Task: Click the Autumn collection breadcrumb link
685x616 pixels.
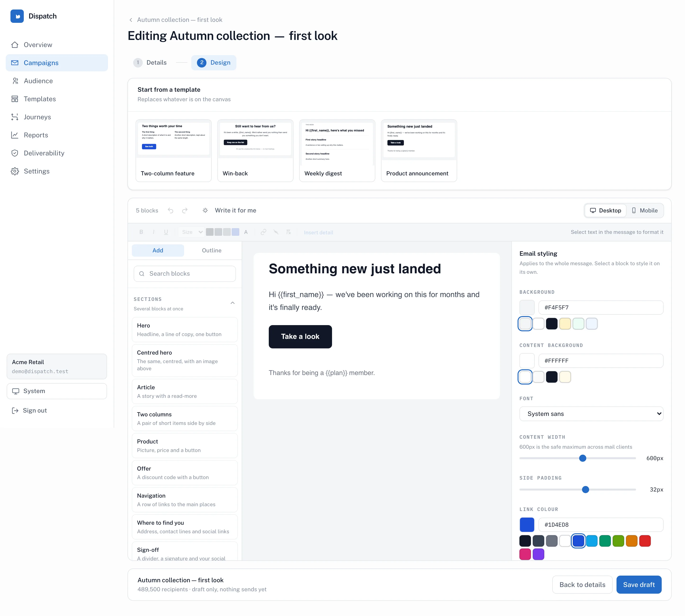Action: click(180, 20)
